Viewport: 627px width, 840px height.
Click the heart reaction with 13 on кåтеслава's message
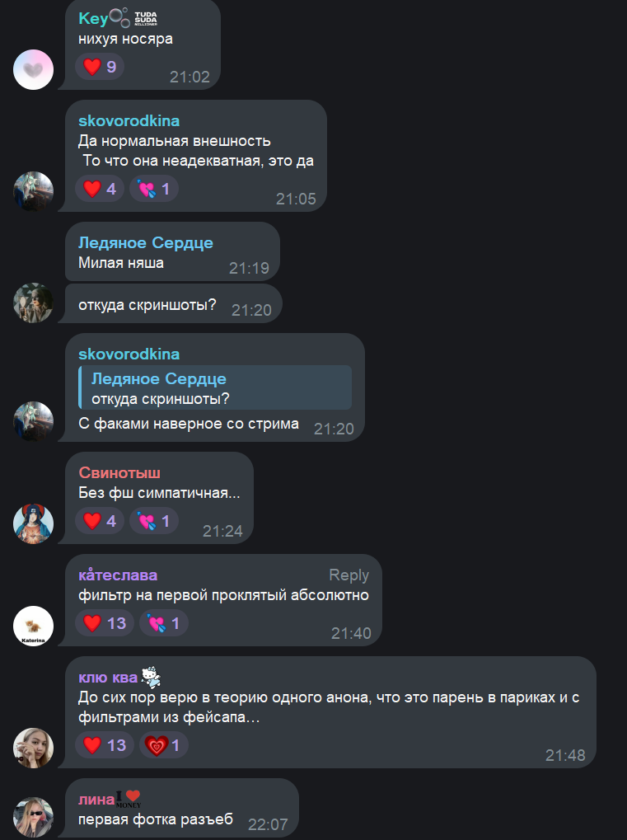105,623
